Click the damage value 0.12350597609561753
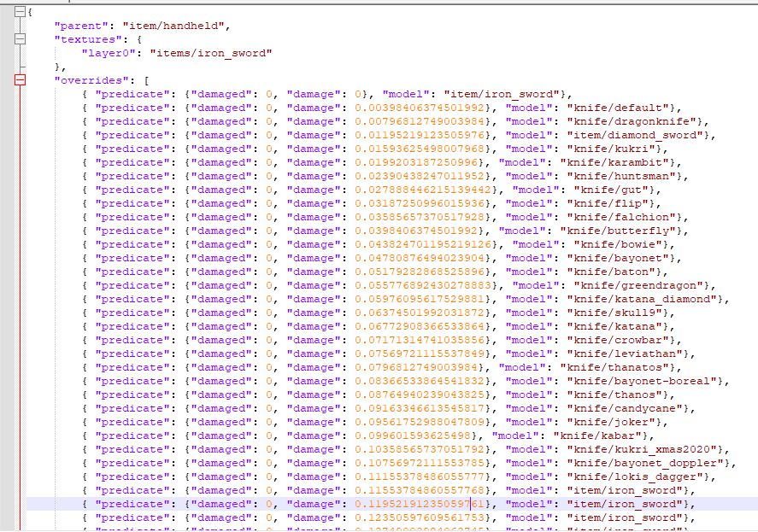The width and height of the screenshot is (758, 532). pos(420,517)
